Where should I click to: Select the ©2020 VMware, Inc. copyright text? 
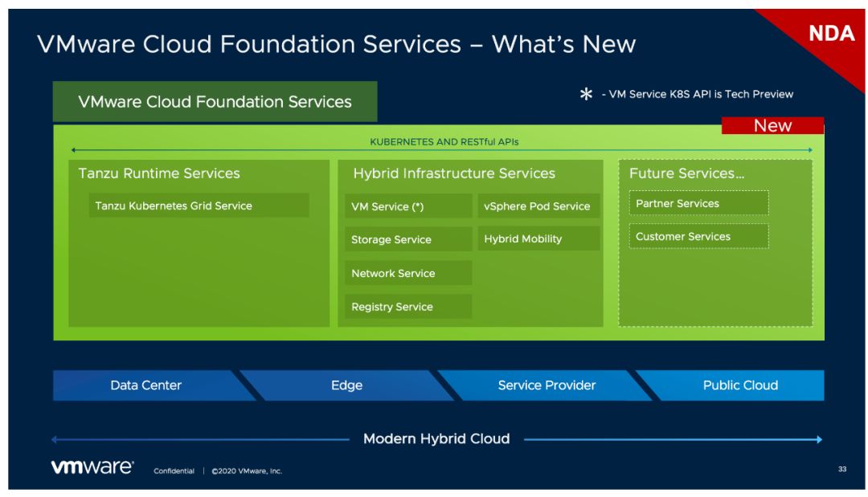click(247, 471)
